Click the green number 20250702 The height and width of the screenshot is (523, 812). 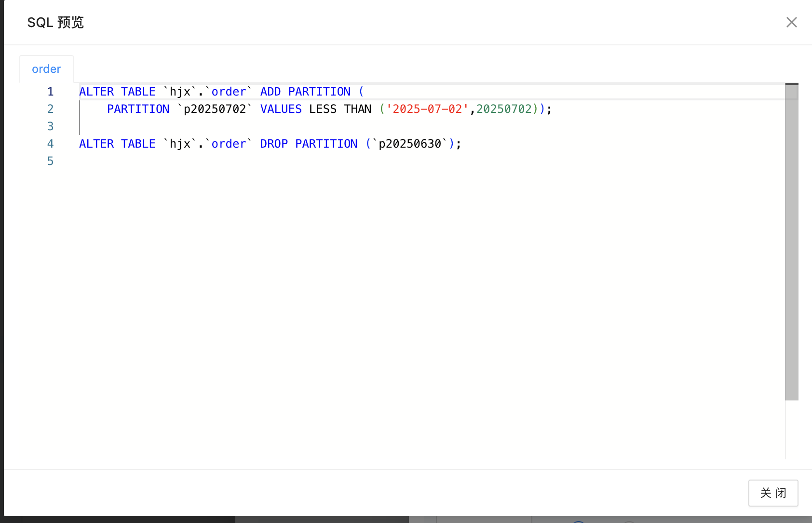(504, 109)
